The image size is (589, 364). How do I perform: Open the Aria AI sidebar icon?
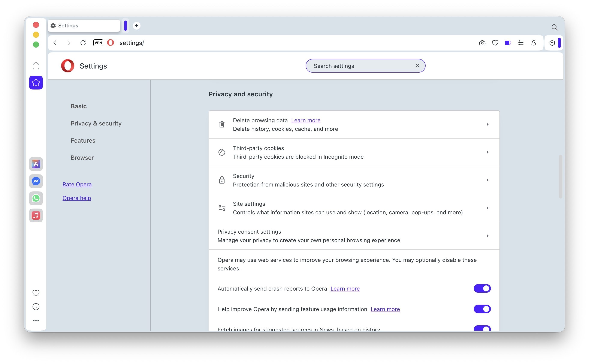click(36, 164)
